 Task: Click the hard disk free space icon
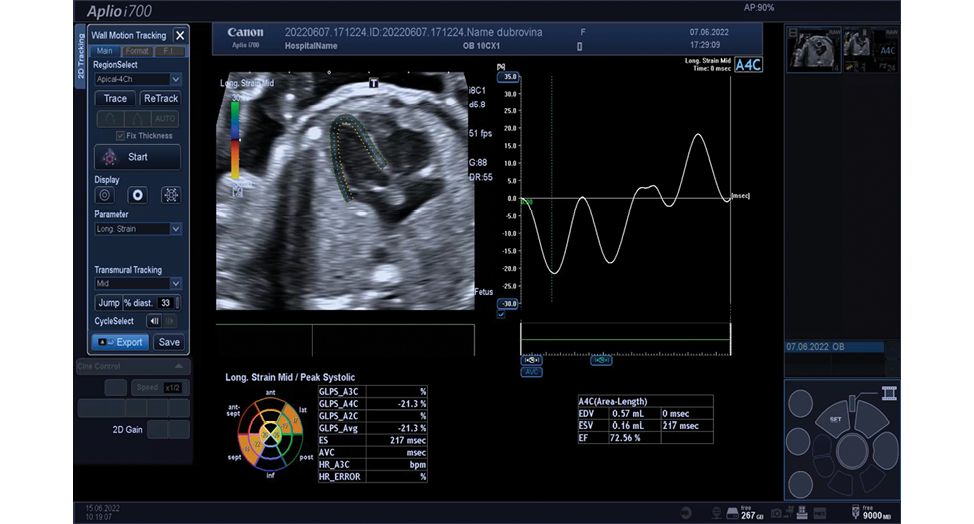(x=732, y=513)
